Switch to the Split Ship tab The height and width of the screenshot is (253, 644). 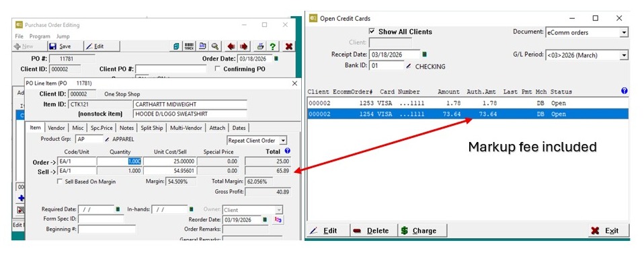click(x=152, y=128)
